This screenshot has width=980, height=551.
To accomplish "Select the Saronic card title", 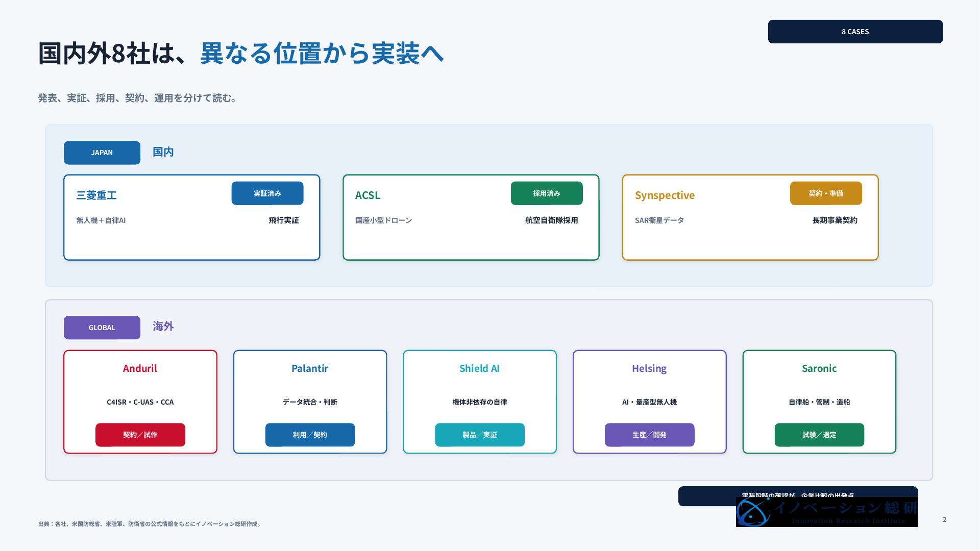I will tap(819, 368).
